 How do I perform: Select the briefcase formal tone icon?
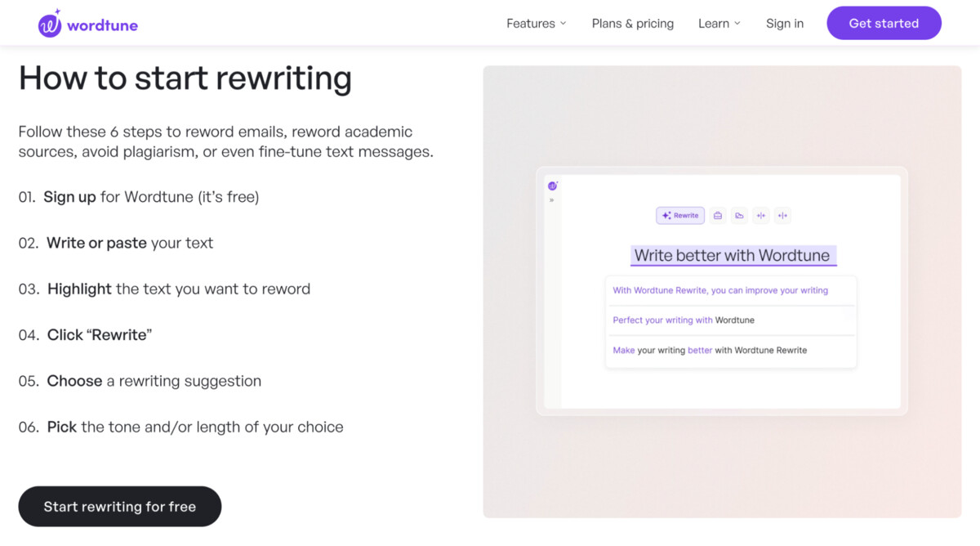pos(718,216)
